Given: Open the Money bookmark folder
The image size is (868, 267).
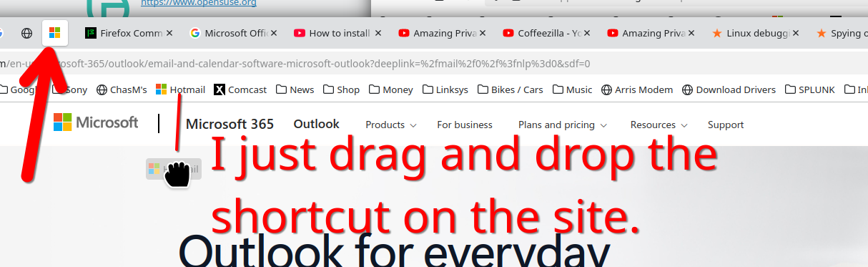Looking at the screenshot, I should click(x=390, y=89).
